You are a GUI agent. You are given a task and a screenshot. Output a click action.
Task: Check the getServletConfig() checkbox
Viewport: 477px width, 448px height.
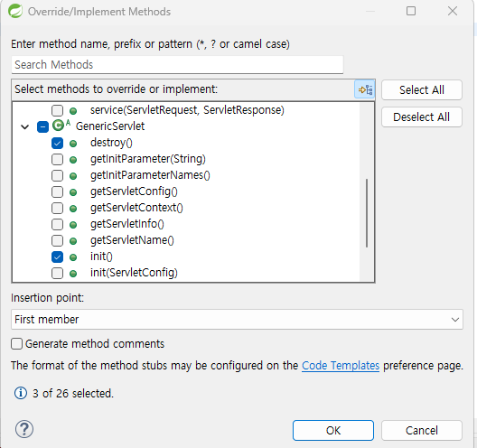click(x=57, y=191)
